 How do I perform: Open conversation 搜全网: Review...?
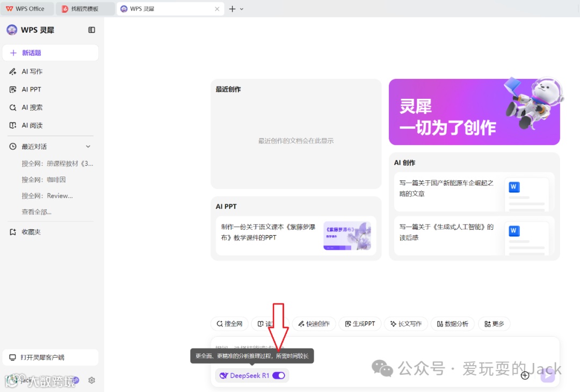[47, 196]
